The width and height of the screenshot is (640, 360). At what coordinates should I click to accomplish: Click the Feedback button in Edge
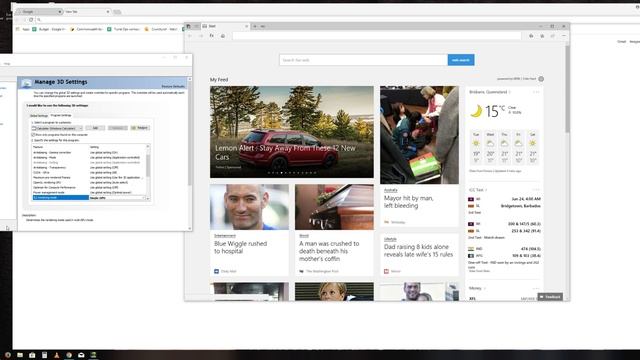click(x=550, y=297)
